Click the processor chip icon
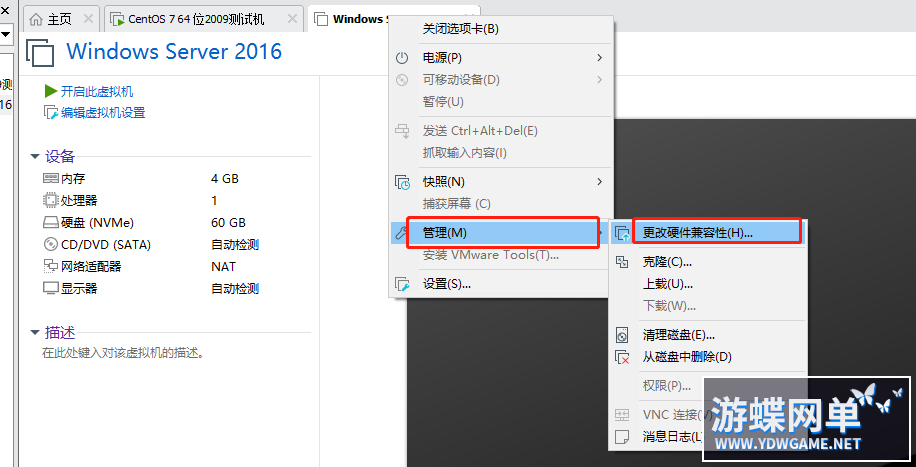This screenshot has width=916, height=467. [x=51, y=200]
